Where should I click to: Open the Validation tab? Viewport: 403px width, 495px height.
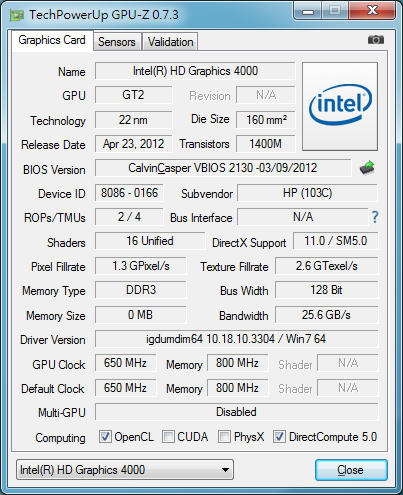170,42
